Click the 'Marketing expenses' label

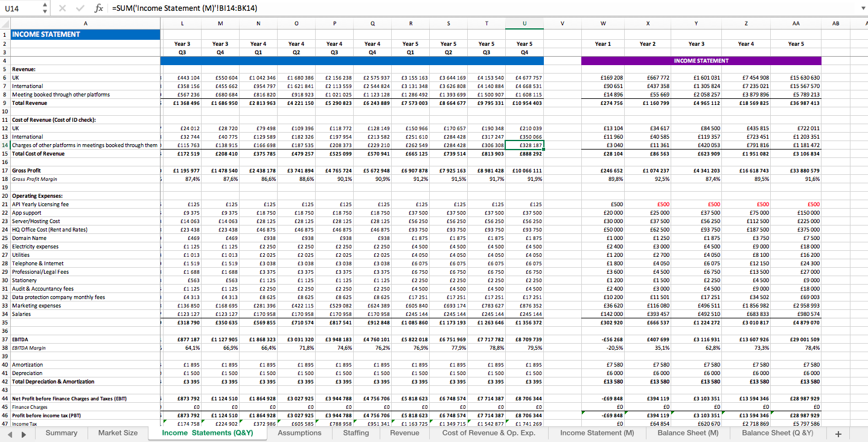coord(37,305)
